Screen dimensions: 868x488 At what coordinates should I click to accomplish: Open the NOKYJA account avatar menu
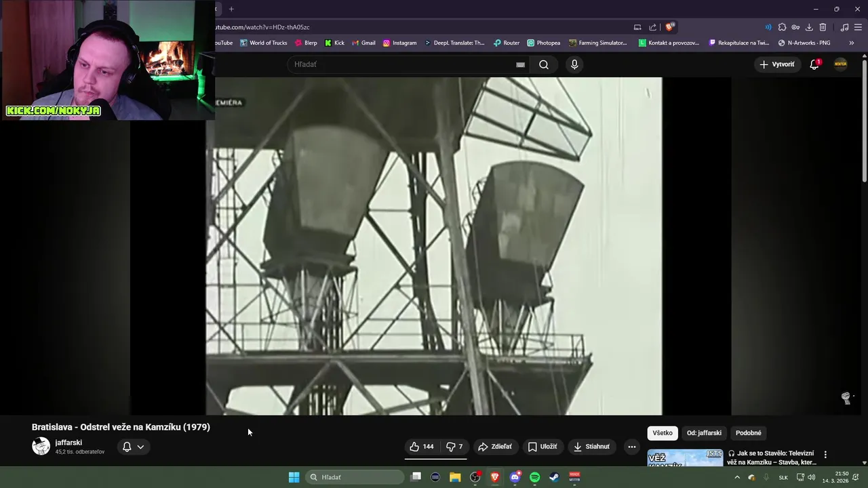[840, 64]
